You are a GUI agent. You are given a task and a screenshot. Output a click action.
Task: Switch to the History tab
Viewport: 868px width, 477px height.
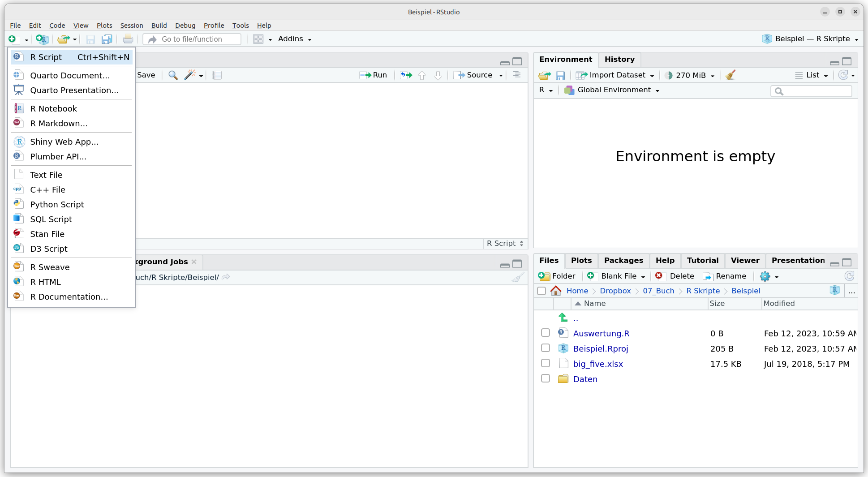tap(619, 60)
